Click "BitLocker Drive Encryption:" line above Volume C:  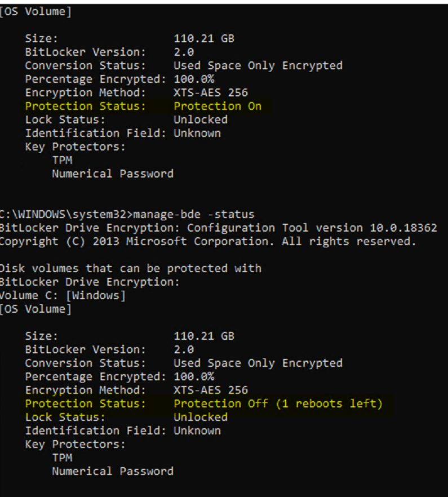89,282
